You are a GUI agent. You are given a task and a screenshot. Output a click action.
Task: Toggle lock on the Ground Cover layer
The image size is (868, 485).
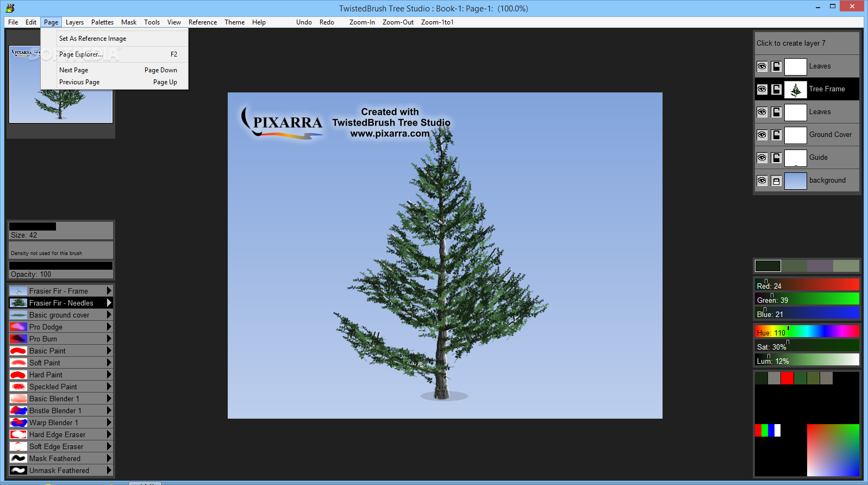coord(776,135)
